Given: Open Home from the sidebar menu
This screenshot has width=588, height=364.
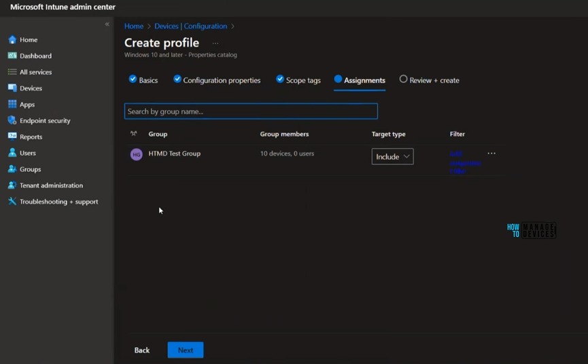Looking at the screenshot, I should tap(29, 39).
